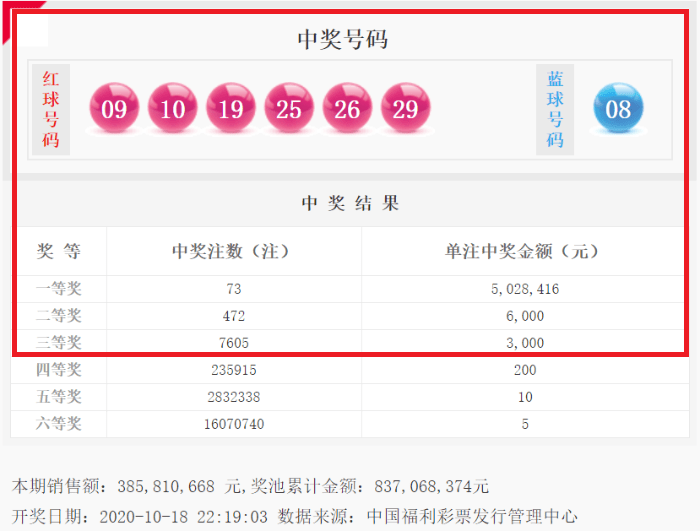Open the 中国福利彩票发行管理中心 link
Image resolution: width=700 pixels, height=531 pixels.
click(472, 516)
